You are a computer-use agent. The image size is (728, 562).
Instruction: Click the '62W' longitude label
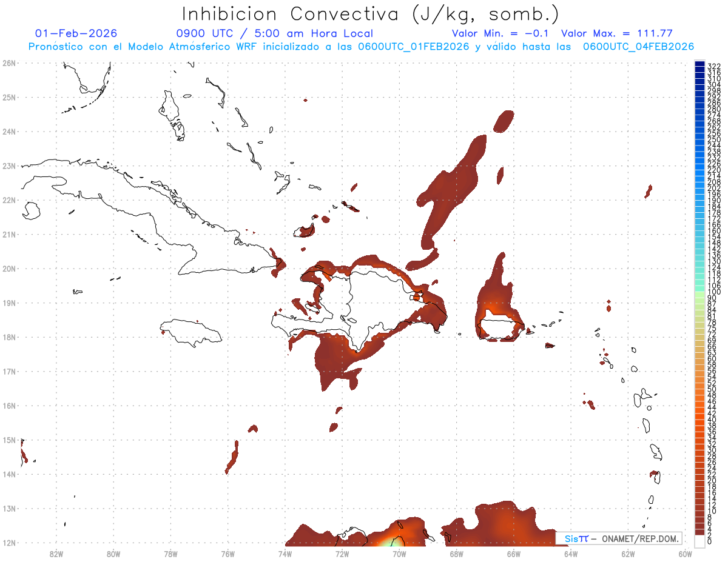click(629, 553)
